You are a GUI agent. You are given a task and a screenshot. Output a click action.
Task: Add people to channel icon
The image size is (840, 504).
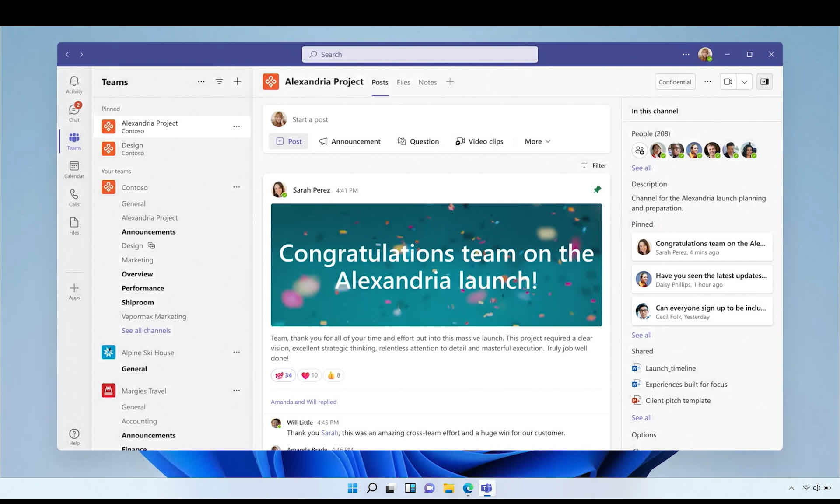pos(640,150)
